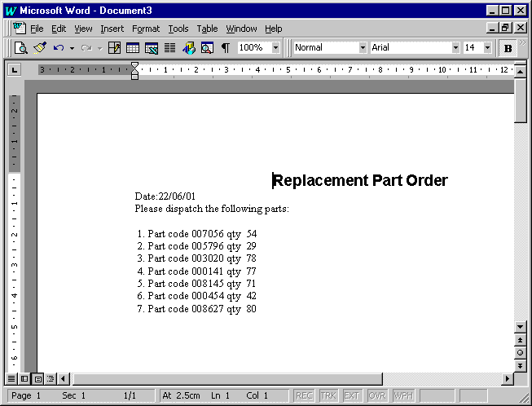The height and width of the screenshot is (406, 532).
Task: Switch to Normal view
Action: tap(11, 378)
